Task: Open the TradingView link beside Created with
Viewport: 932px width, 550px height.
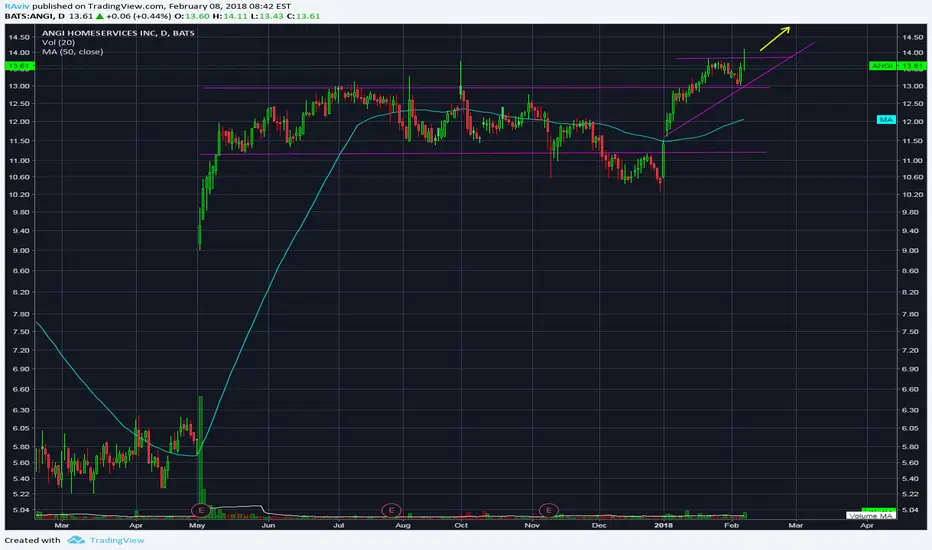Action: pyautogui.click(x=117, y=540)
